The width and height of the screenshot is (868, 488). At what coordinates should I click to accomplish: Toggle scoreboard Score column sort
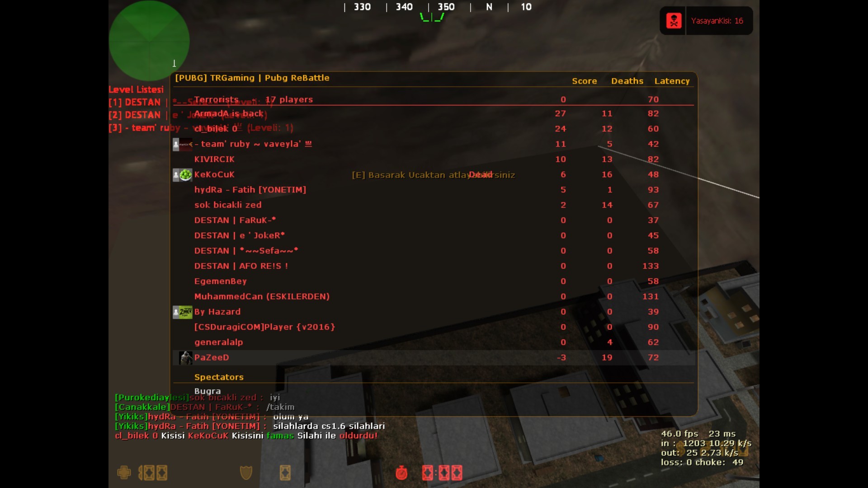(584, 80)
